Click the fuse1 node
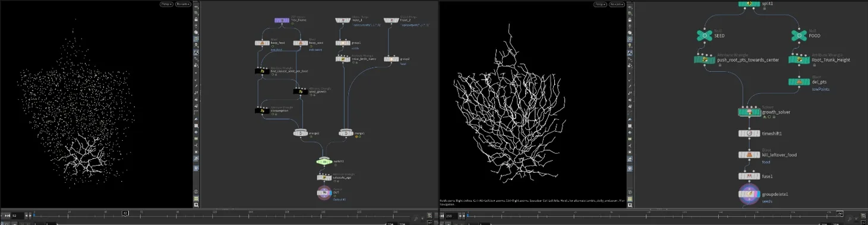The image size is (868, 225). coord(749,176)
